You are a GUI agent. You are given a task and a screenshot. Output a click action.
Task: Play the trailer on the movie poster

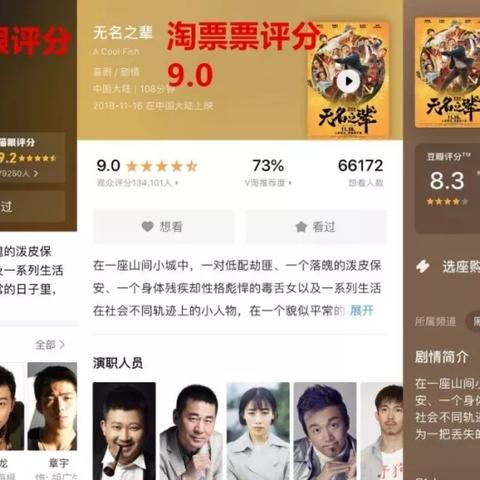pyautogui.click(x=348, y=81)
